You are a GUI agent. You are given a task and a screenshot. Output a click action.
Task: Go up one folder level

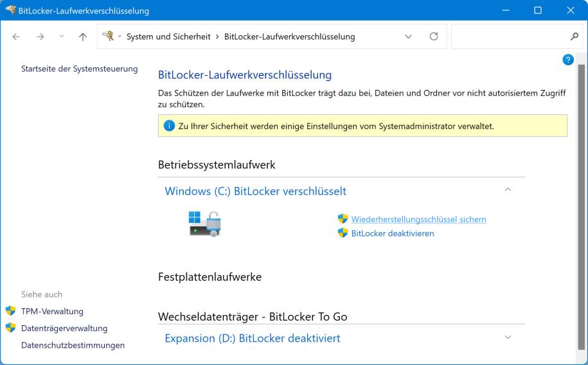click(82, 37)
